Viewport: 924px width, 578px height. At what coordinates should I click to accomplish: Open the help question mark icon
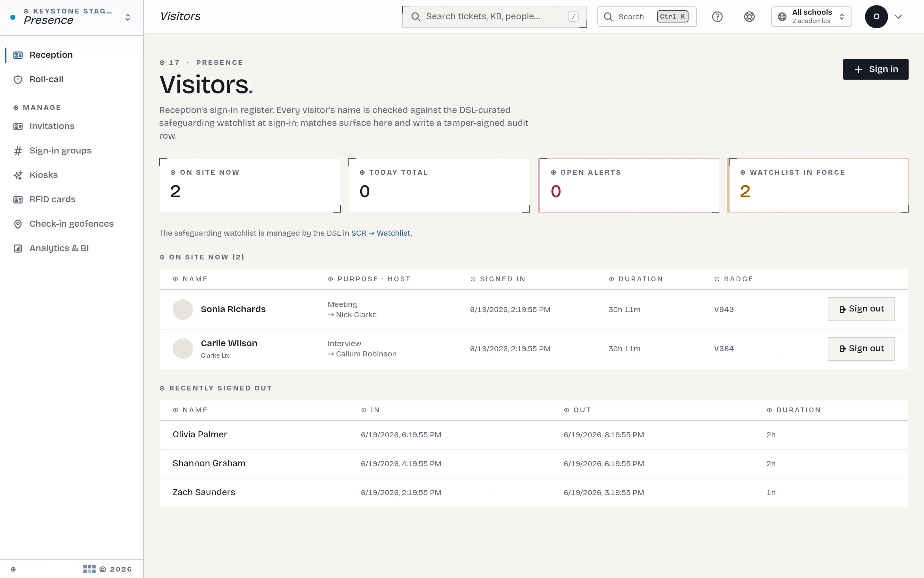717,16
